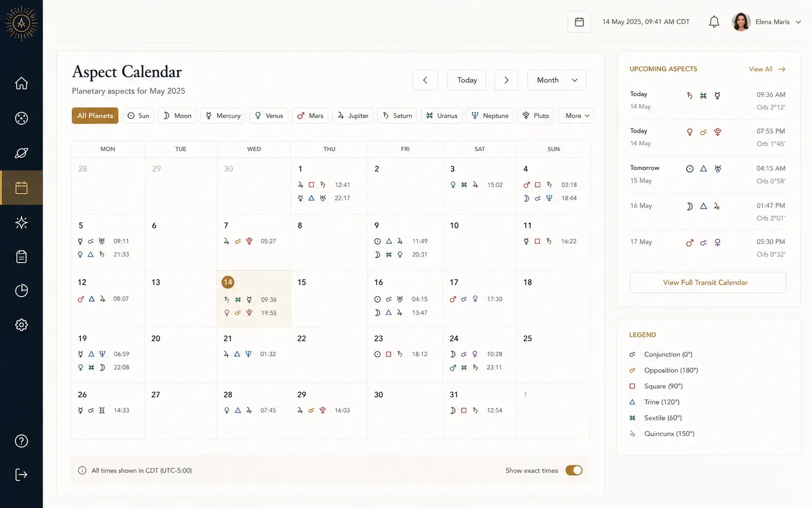This screenshot has height=508, width=812.
Task: Open the 09:11 aspect on May 5
Action: (x=103, y=241)
